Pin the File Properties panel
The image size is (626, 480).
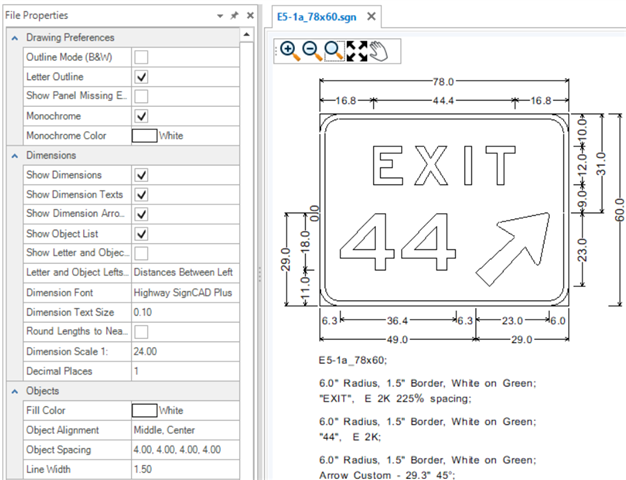coord(234,17)
